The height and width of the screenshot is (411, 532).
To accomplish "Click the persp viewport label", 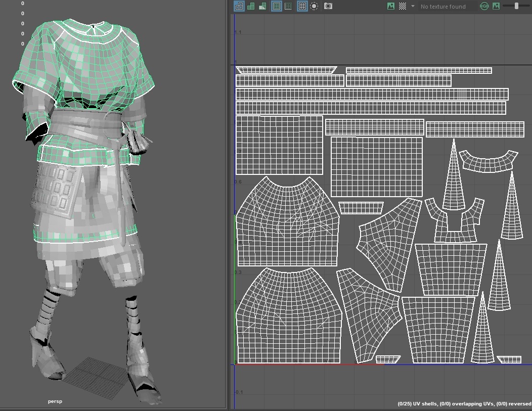I will (55, 401).
